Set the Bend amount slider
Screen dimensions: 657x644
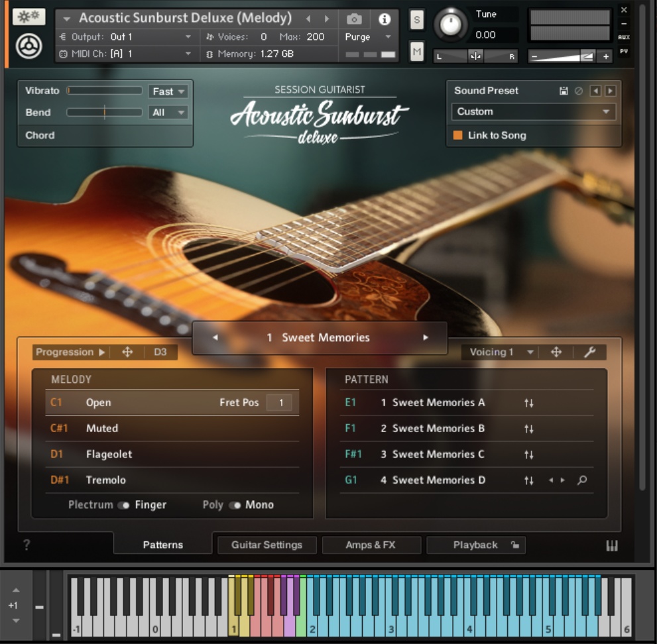(x=105, y=112)
